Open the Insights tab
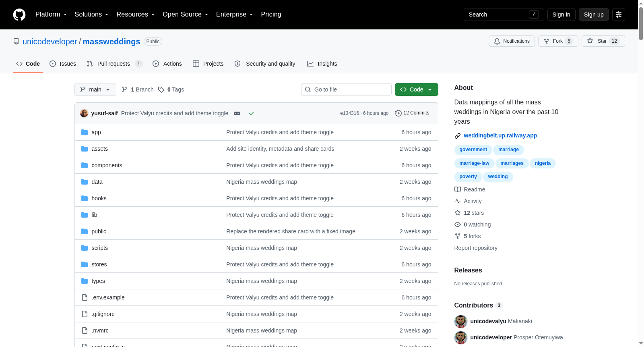 tap(322, 64)
